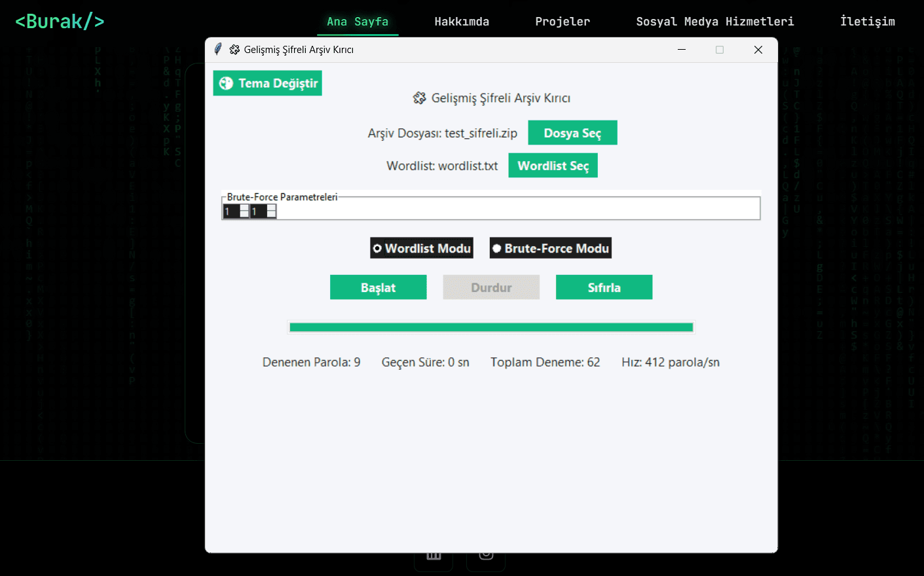This screenshot has width=924, height=576.
Task: Click 'Hız: 412 parola/sn' status text
Action: [x=671, y=362]
